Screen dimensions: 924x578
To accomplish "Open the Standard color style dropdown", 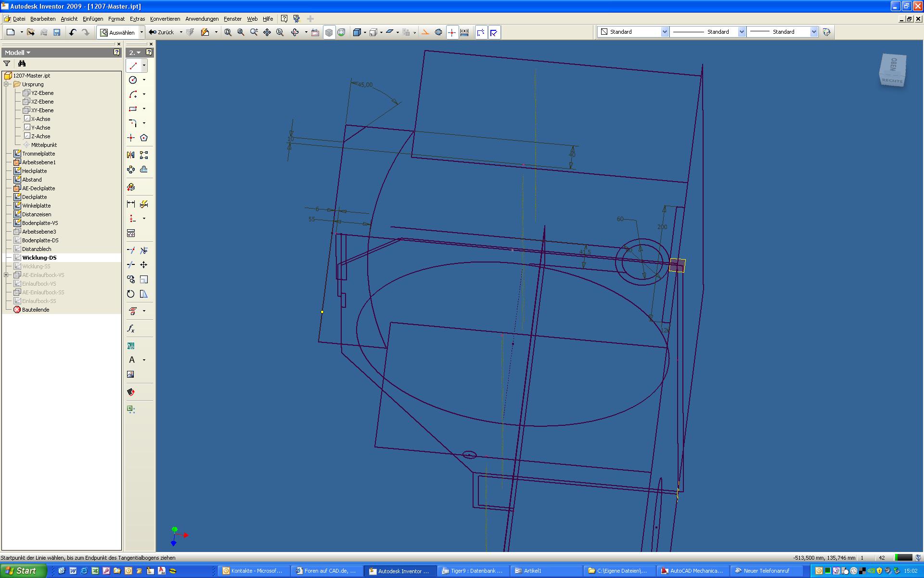I will tap(665, 32).
